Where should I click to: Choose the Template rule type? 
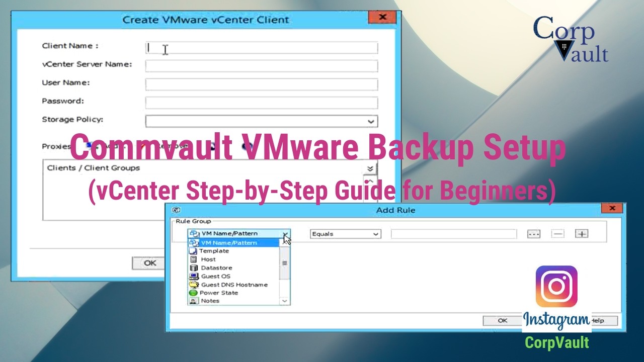(x=213, y=251)
